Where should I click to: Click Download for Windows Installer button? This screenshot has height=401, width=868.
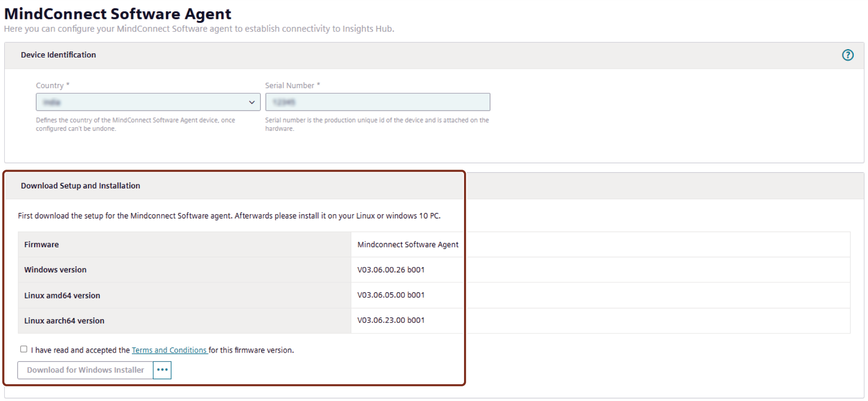tap(85, 370)
